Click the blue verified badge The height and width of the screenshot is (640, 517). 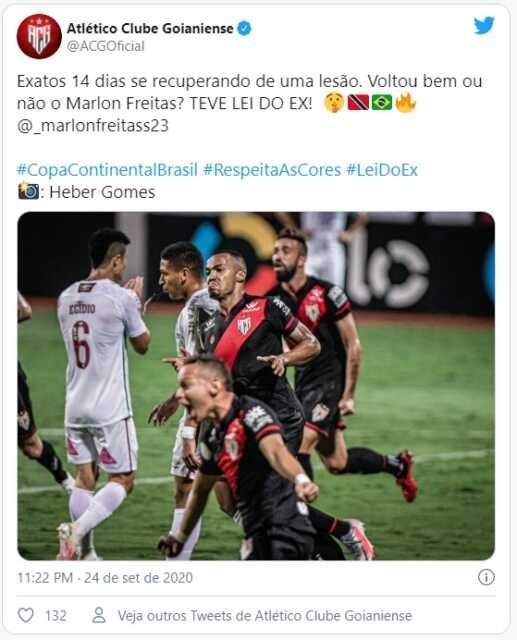[244, 29]
